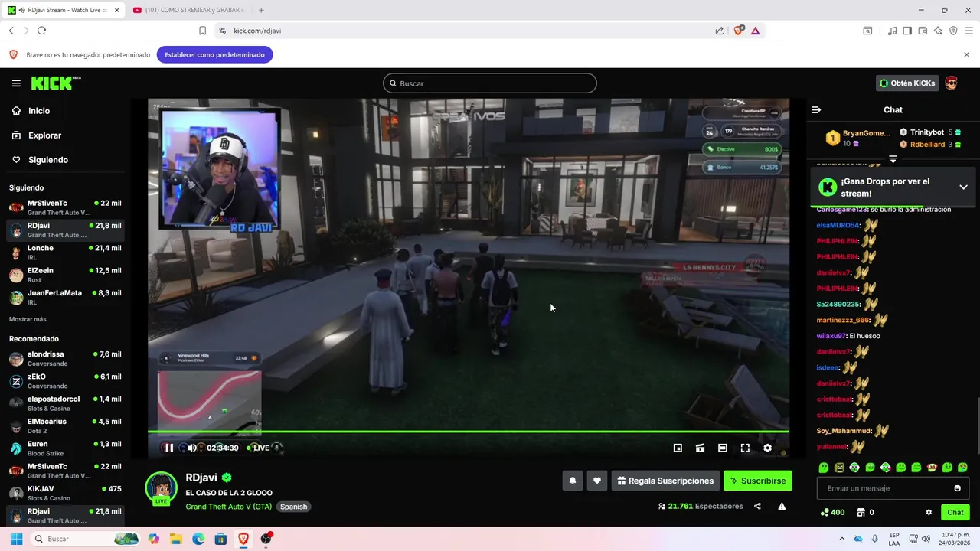Open the Grand Theft Auto V (GTA) category link
980x551 pixels.
click(x=228, y=507)
